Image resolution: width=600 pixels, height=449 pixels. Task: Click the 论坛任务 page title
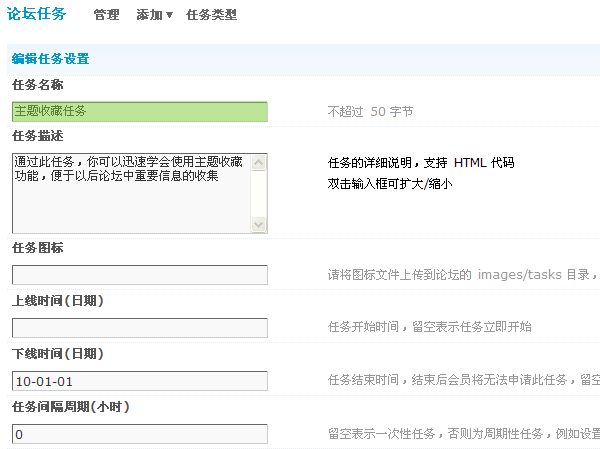click(37, 14)
